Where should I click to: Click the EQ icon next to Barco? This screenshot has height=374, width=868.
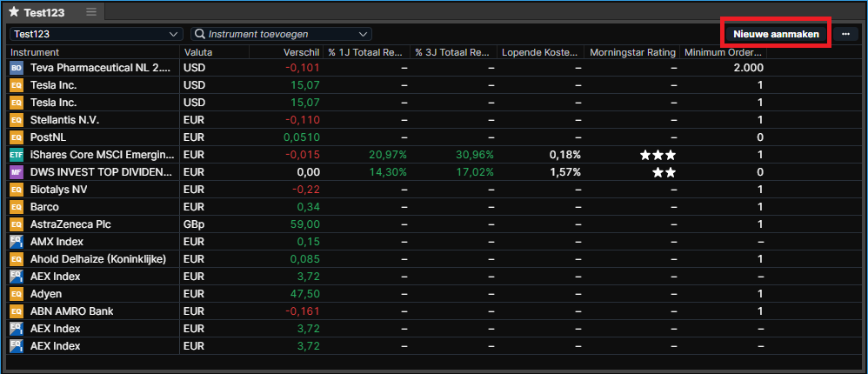click(x=17, y=207)
